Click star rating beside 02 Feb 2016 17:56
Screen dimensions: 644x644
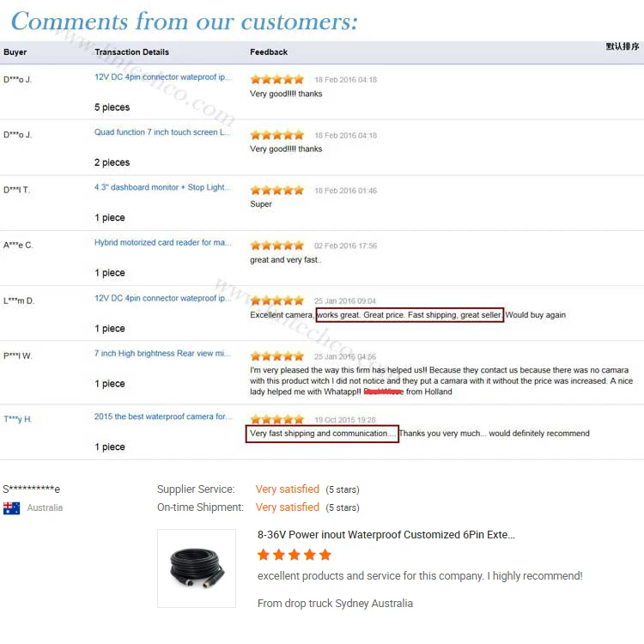276,246
